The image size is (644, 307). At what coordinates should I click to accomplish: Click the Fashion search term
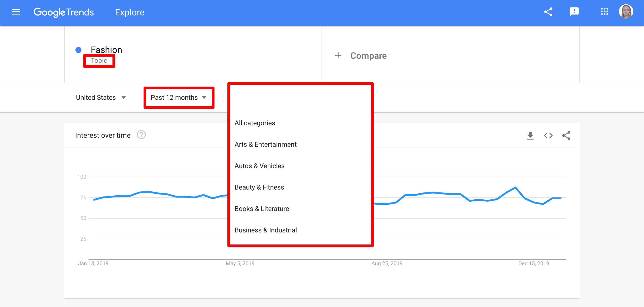click(106, 50)
